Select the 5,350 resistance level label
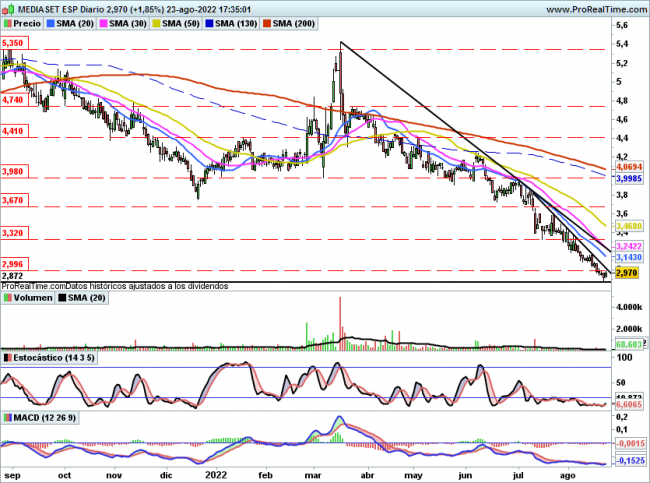Viewport: 650px width, 483px height. tap(13, 44)
